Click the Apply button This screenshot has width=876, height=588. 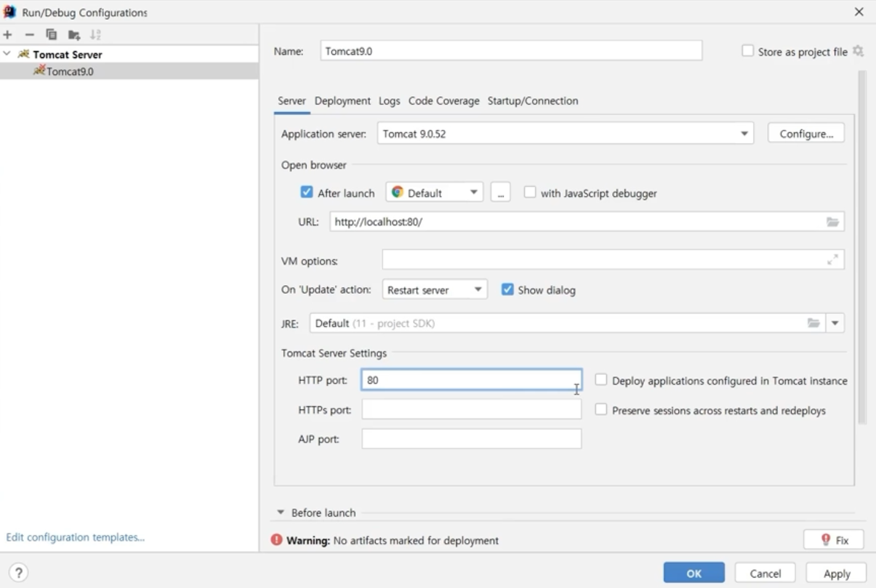[x=837, y=573]
